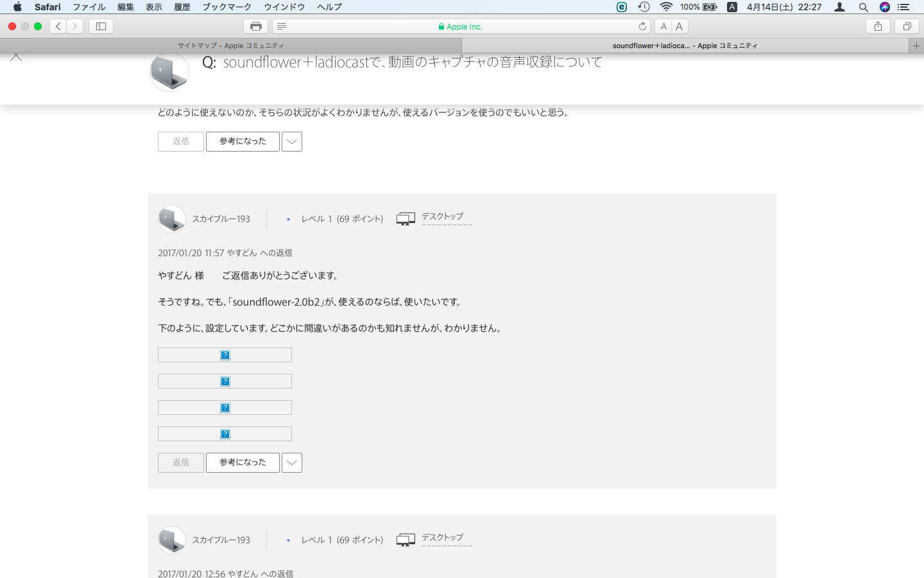Viewport: 924px width, 578px height.
Task: Click the Apple Inc. address bar
Action: click(461, 26)
